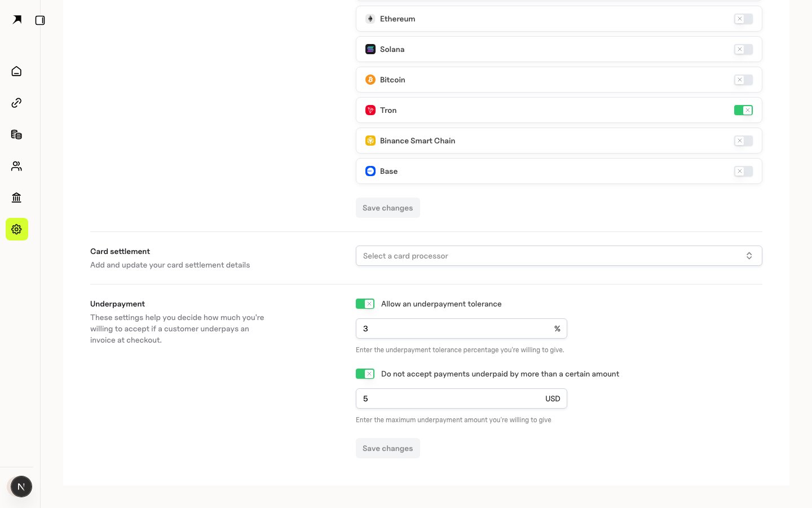
Task: Edit the underpayment tolerance percentage field
Action: click(x=461, y=329)
